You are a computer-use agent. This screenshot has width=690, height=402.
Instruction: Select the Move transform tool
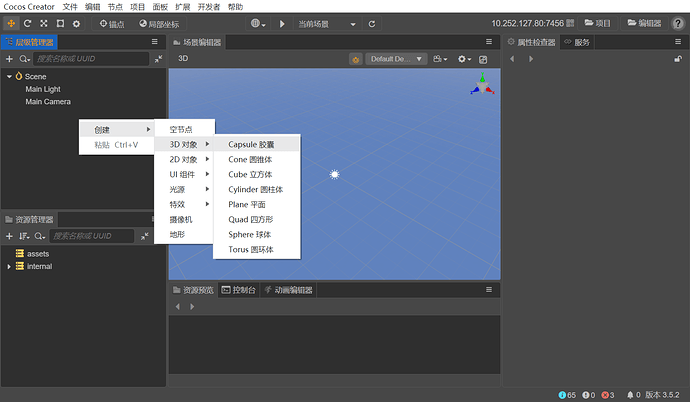(x=11, y=24)
